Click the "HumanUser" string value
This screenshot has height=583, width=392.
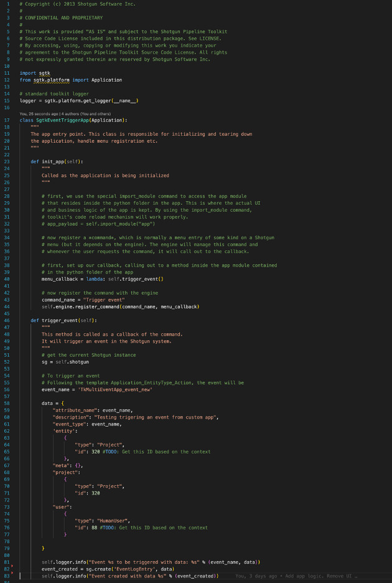(112, 521)
